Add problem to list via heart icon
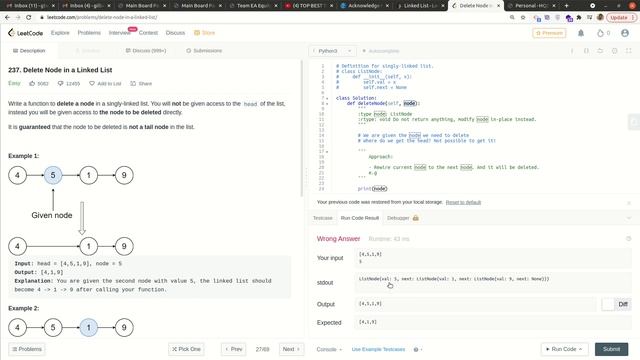 tap(92, 83)
